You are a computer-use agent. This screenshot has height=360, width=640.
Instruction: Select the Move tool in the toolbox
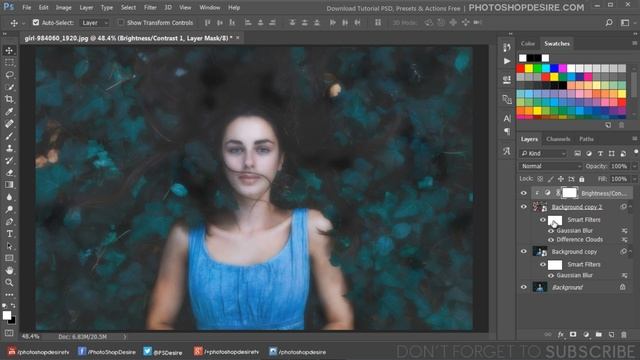9,50
